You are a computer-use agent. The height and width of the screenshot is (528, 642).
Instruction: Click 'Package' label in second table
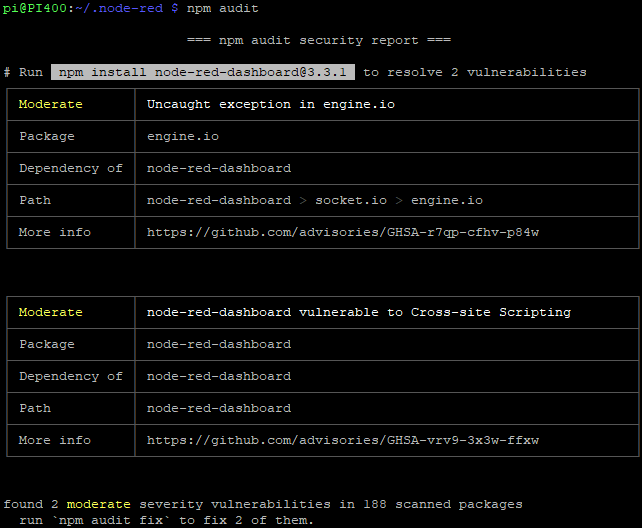[47, 344]
